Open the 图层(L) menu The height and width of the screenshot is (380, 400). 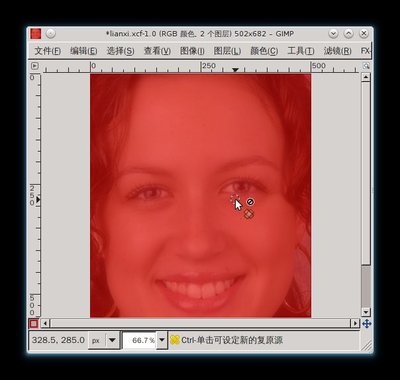(x=227, y=51)
